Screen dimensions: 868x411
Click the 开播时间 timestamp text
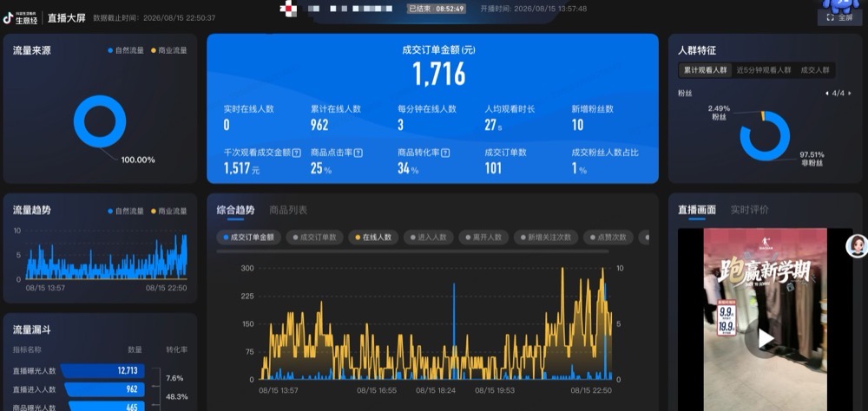coord(534,9)
